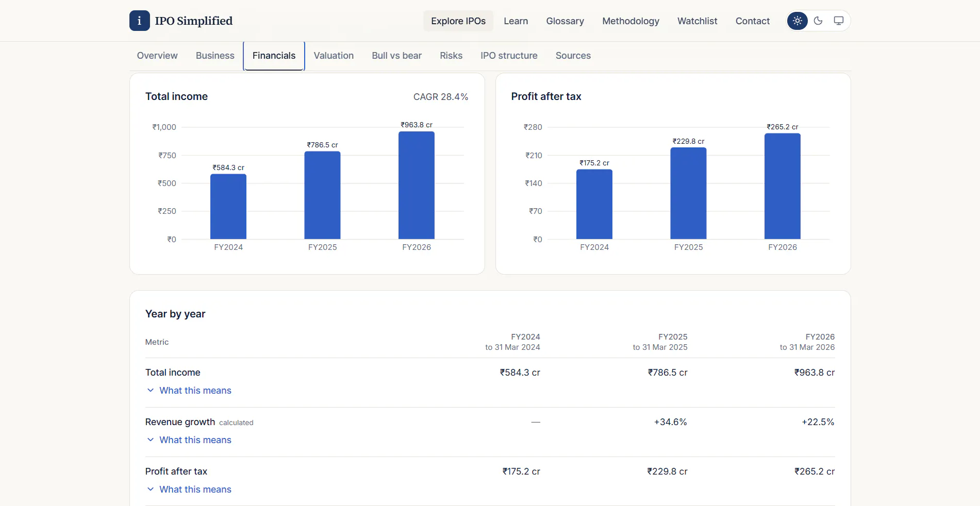Screen dimensions: 980x506
Task: Expand What this means under Revenue growth
Action: point(189,440)
